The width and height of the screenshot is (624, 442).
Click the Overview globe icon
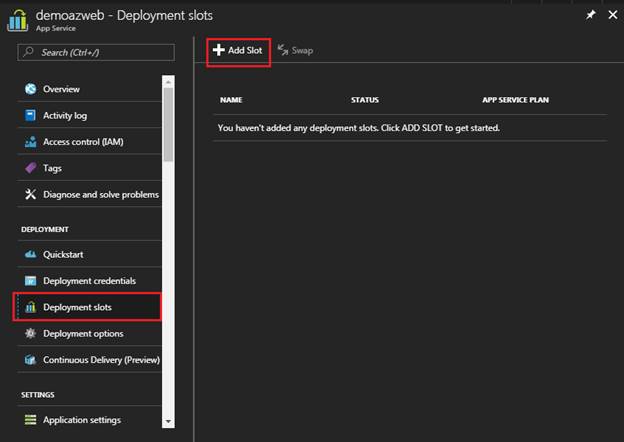[30, 90]
